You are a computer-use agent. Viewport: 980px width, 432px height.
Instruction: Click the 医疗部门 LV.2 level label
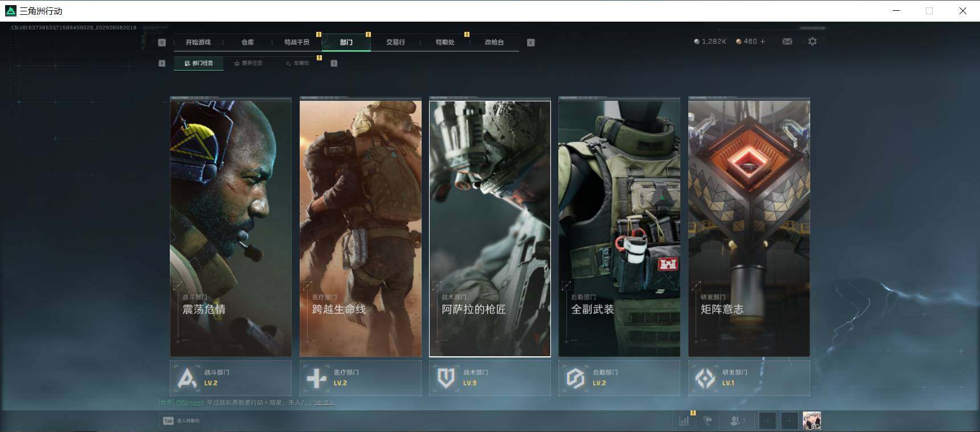click(340, 383)
